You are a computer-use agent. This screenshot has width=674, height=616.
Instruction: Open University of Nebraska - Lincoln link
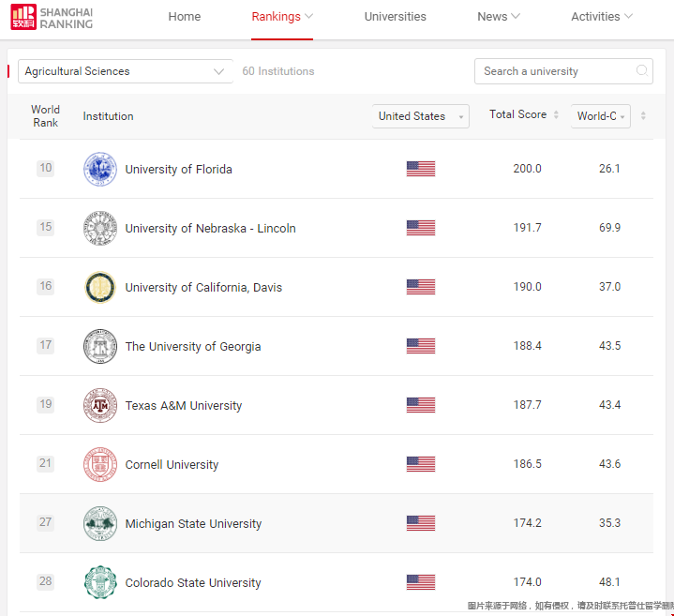pos(210,228)
